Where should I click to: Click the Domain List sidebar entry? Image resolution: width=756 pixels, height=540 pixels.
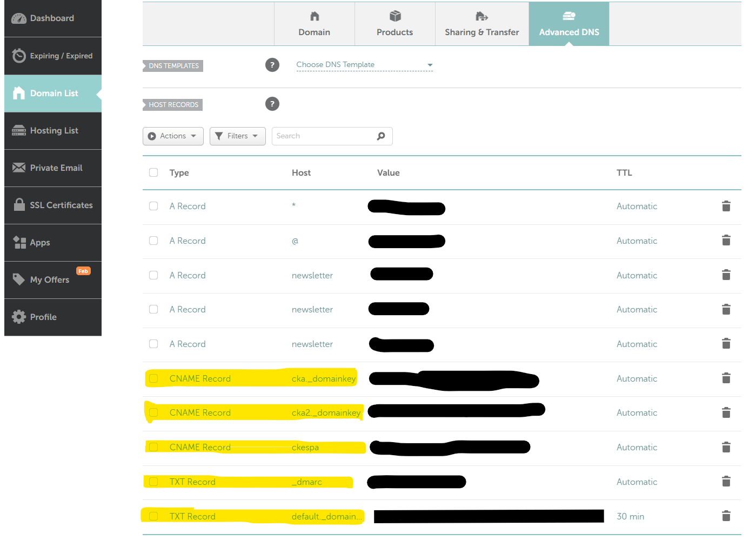(x=53, y=93)
